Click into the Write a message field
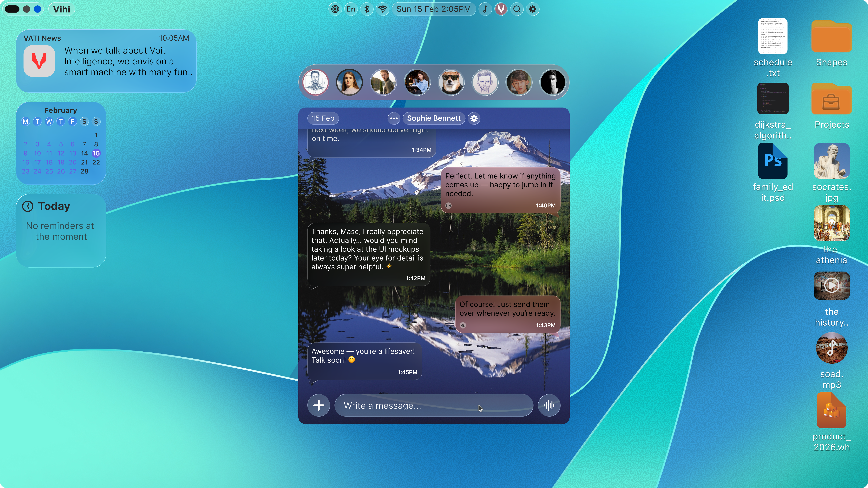Image resolution: width=868 pixels, height=488 pixels. 433,405
